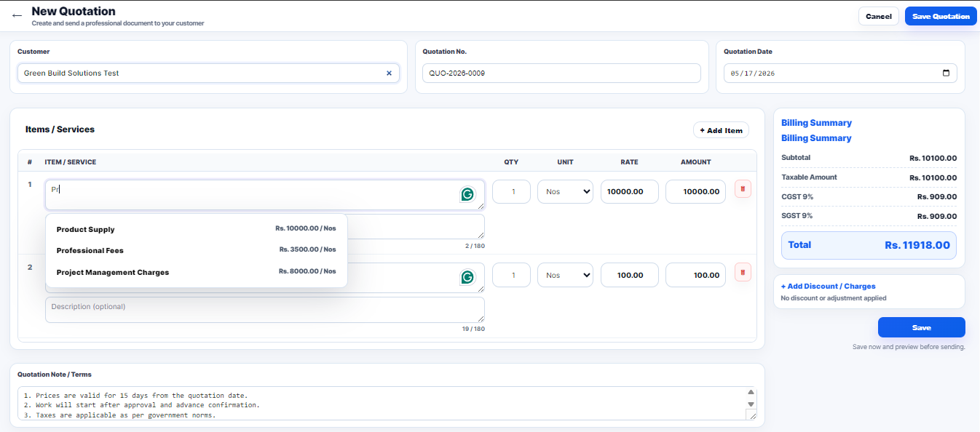Click the Save Quotation button

(x=941, y=16)
